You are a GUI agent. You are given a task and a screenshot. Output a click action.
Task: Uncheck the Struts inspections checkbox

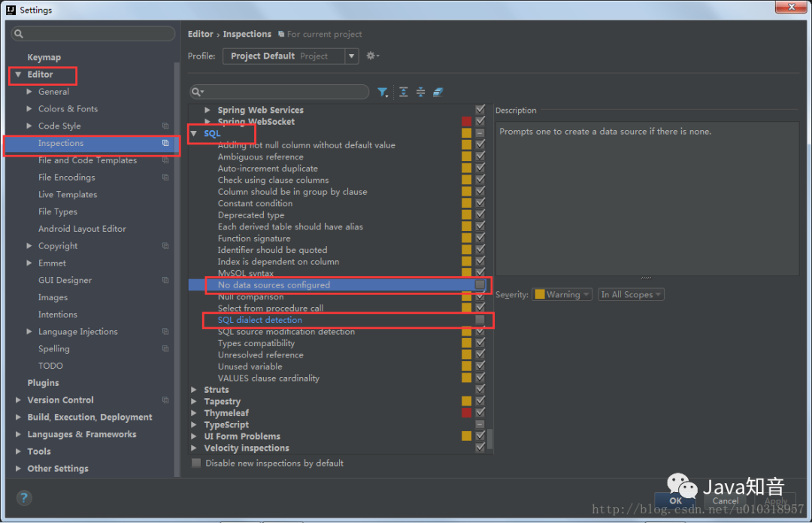pyautogui.click(x=480, y=389)
